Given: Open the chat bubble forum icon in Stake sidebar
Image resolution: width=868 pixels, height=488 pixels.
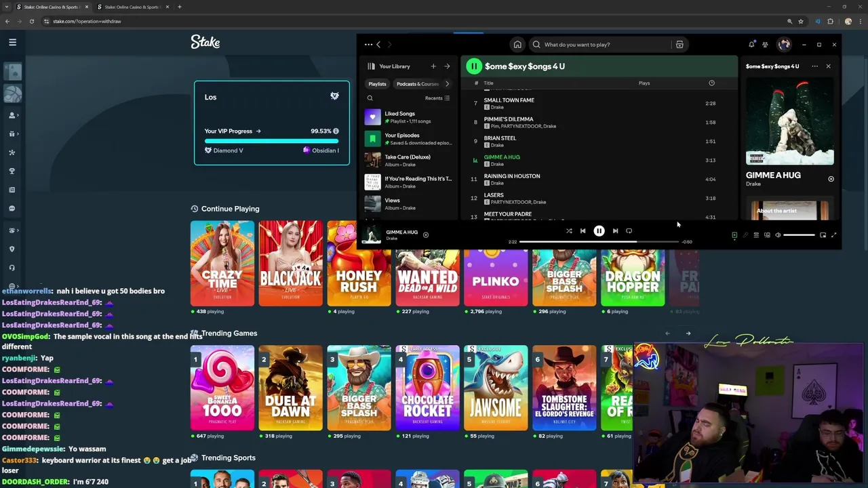Looking at the screenshot, I should click(12, 209).
